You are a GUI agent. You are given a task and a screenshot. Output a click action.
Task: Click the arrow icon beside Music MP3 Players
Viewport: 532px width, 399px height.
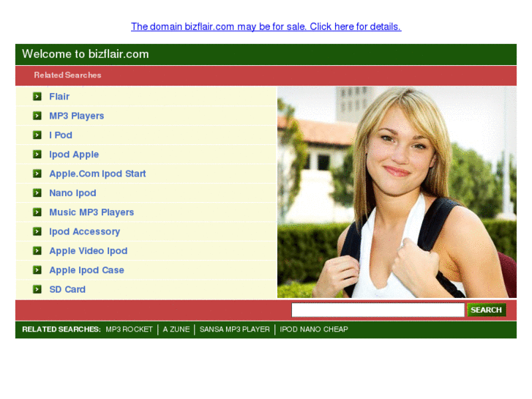pyautogui.click(x=37, y=212)
